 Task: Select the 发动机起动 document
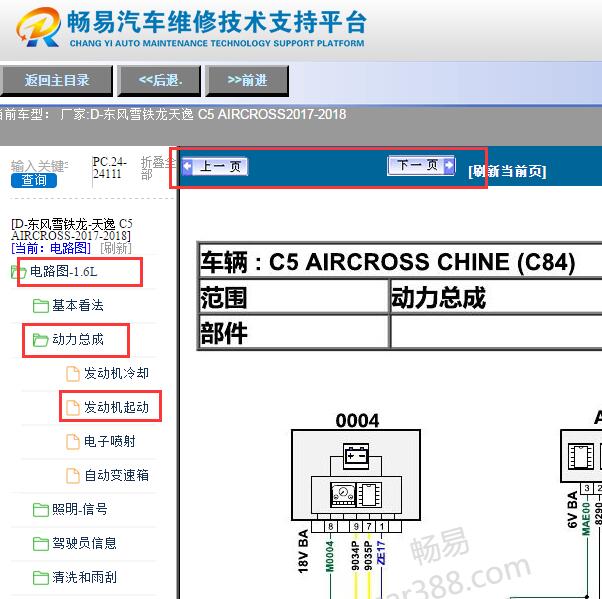click(x=116, y=407)
